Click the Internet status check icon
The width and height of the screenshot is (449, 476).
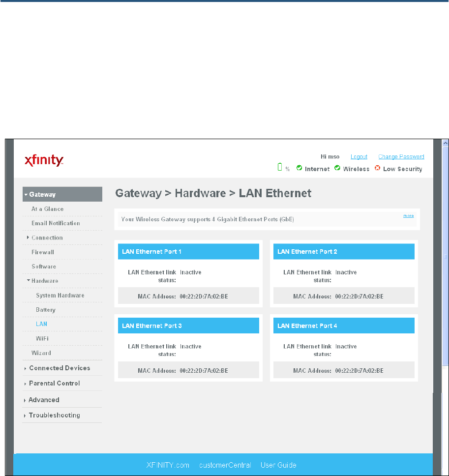(299, 168)
